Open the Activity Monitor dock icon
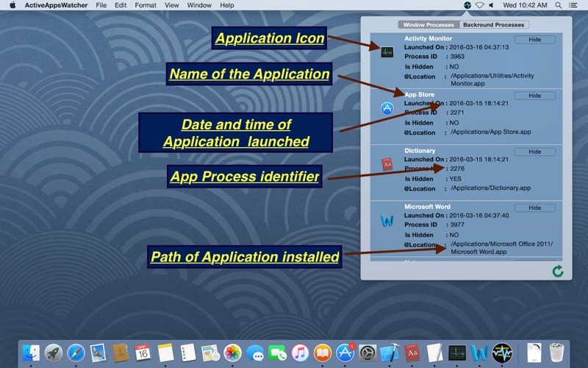588x368 pixels. (x=457, y=353)
